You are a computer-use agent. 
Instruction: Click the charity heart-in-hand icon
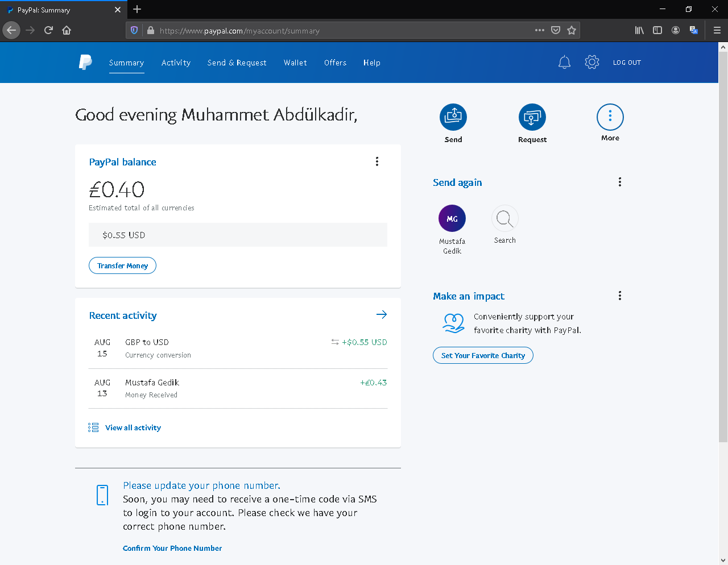click(x=453, y=323)
